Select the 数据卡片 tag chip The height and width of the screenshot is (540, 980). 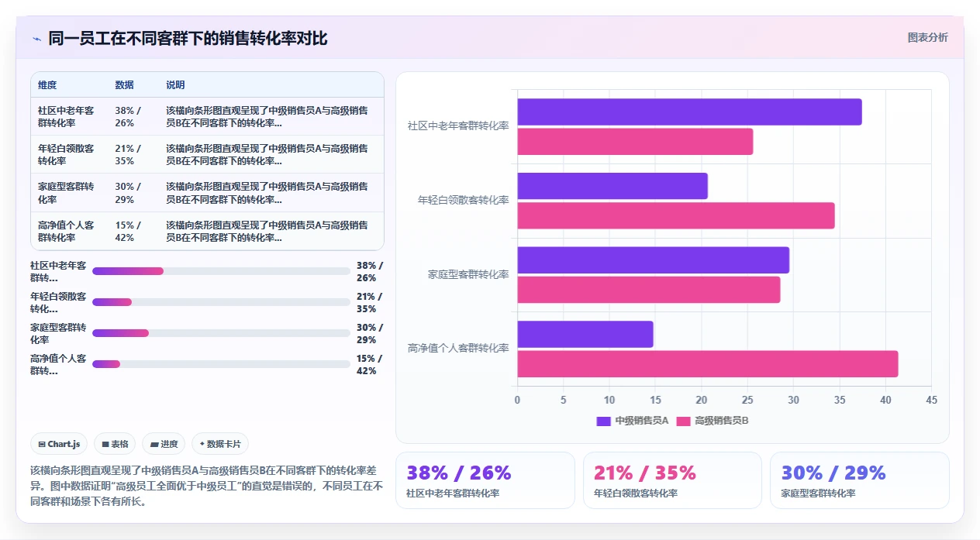pyautogui.click(x=220, y=444)
